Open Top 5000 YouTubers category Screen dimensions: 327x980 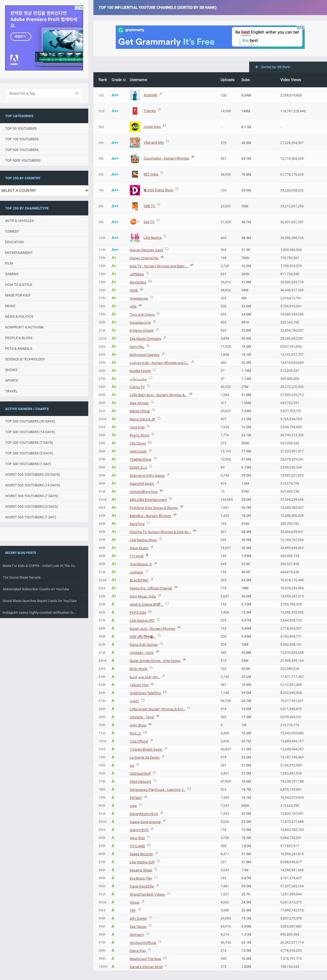[x=44, y=161]
